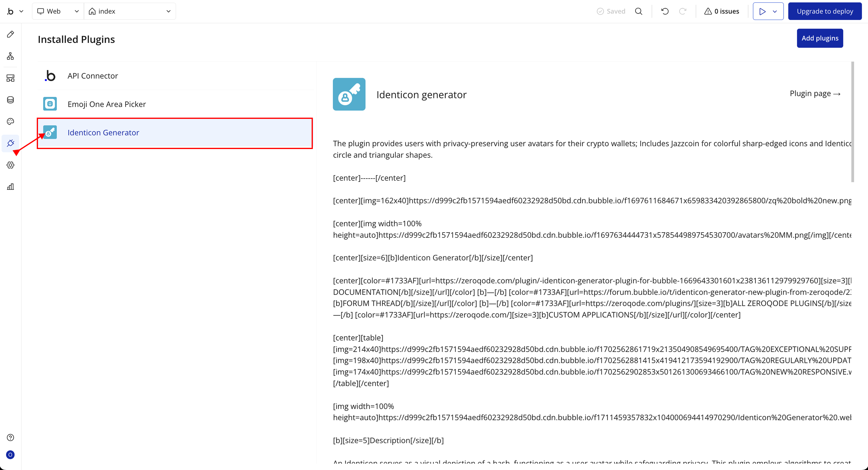This screenshot has height=470, width=868.
Task: Open the Logs chart icon
Action: [x=11, y=187]
